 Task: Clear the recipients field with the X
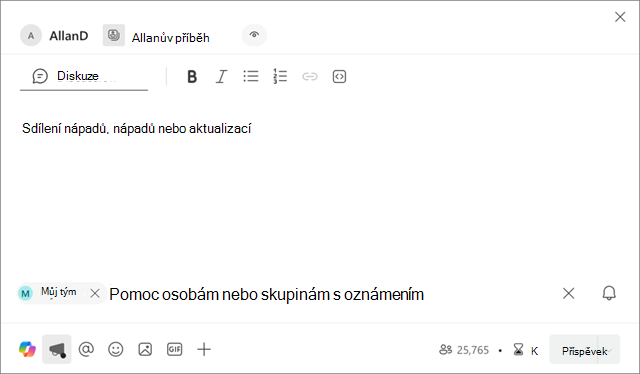[569, 293]
